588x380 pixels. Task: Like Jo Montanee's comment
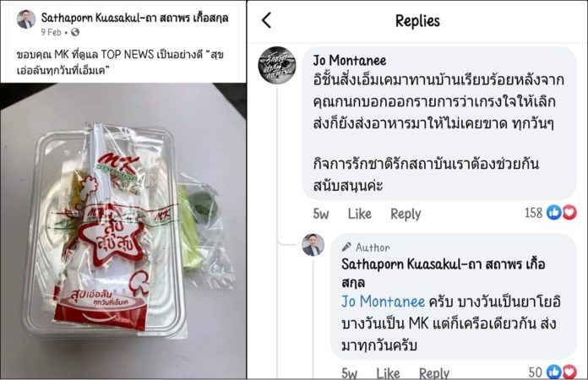(359, 214)
